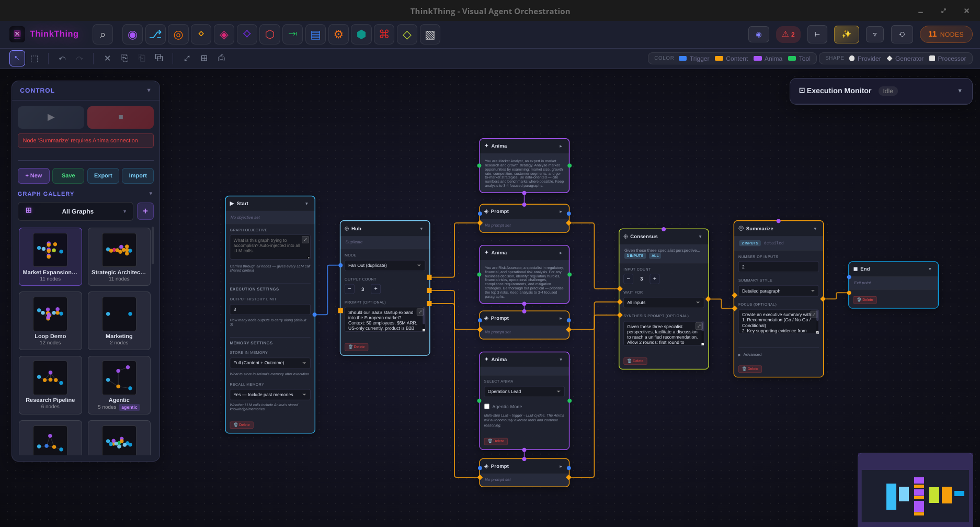Open the Loop Demo graph card
The height and width of the screenshot is (527, 980).
click(50, 321)
